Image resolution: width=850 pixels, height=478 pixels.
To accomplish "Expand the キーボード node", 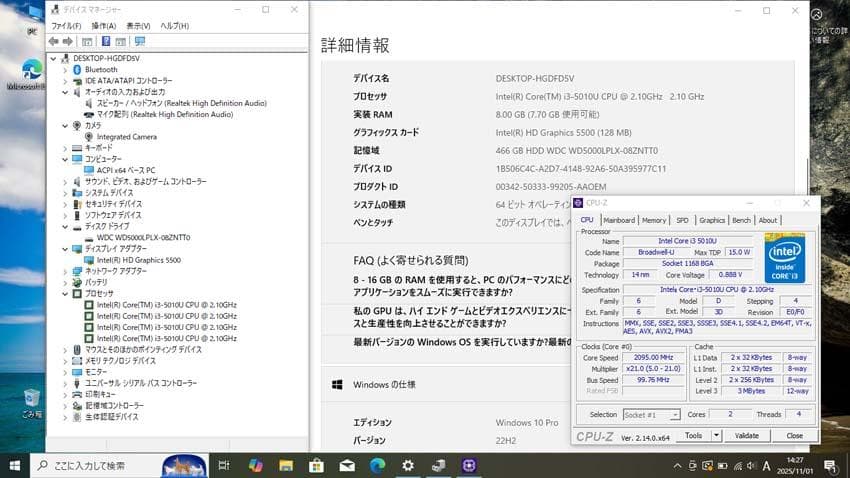I will [65, 148].
